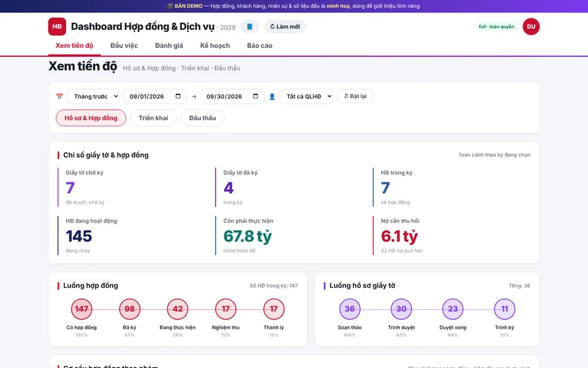Click the 30 Trình duyệt circle
The image size is (588, 368).
401,309
